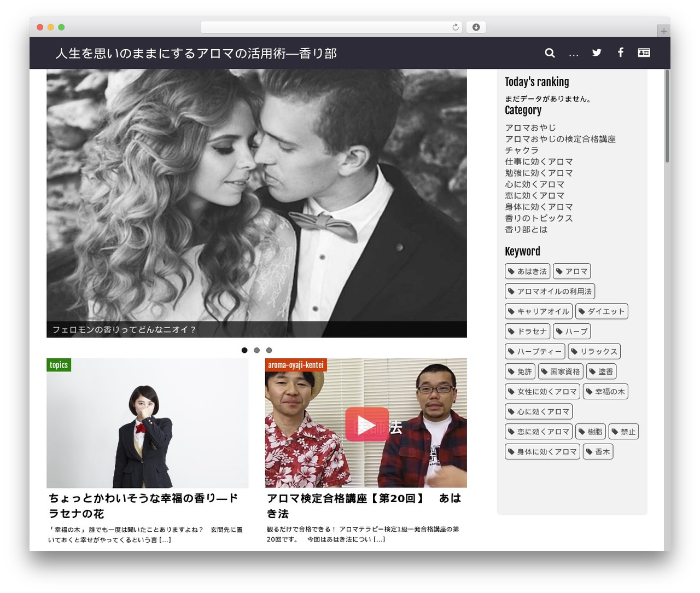The width and height of the screenshot is (700, 593).
Task: Play the video on the aroma-oyaji-kentei post
Action: coord(367,424)
